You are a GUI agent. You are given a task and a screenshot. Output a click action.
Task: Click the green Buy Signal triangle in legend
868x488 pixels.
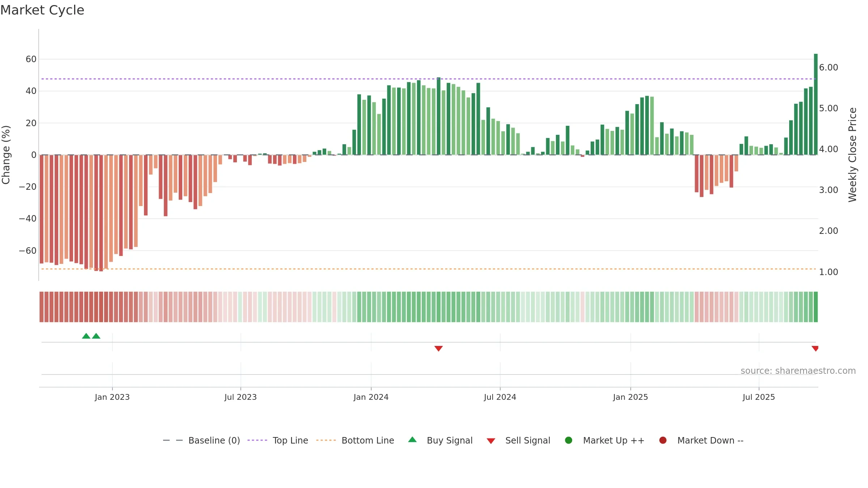pos(412,440)
